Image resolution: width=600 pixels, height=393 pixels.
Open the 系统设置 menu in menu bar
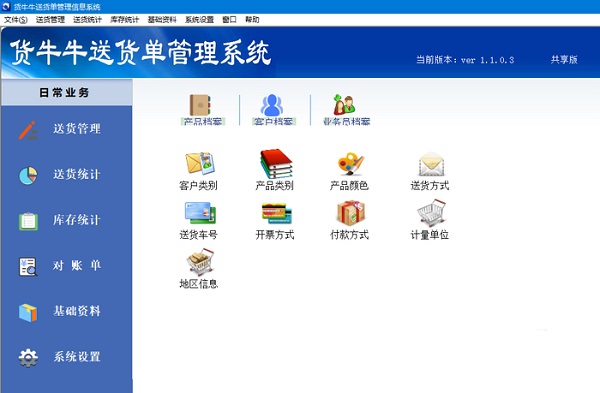pos(199,20)
